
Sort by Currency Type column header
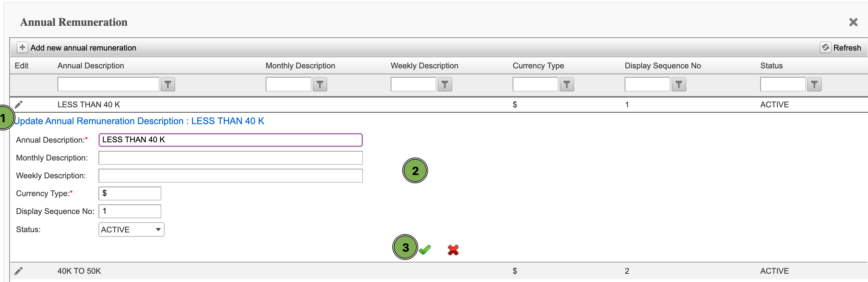[x=538, y=66]
